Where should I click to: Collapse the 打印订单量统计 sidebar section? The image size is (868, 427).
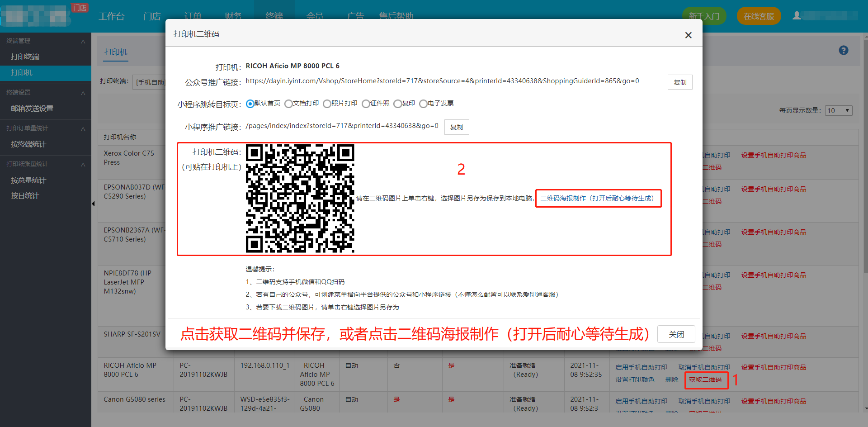click(x=83, y=128)
